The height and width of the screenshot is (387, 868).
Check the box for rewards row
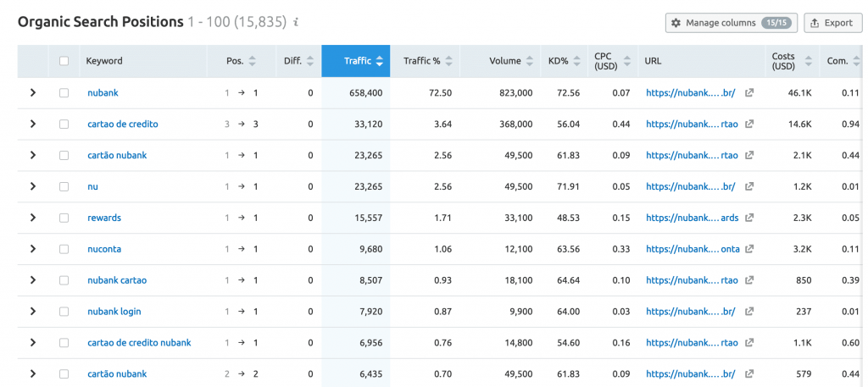pos(64,218)
